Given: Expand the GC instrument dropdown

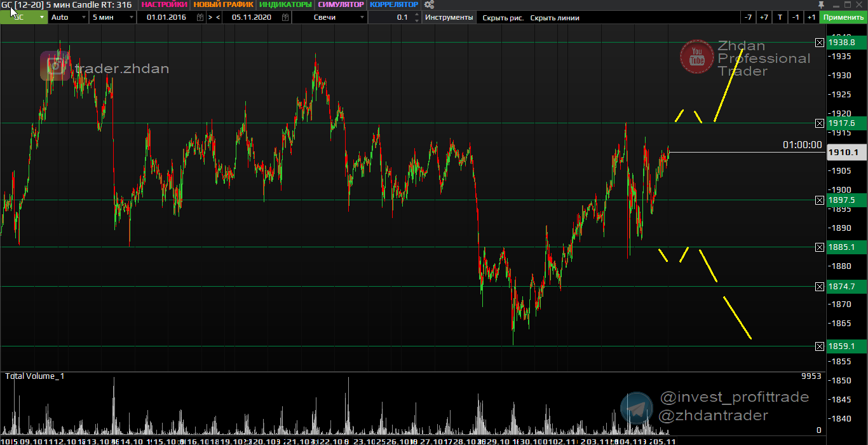Looking at the screenshot, I should click(42, 17).
